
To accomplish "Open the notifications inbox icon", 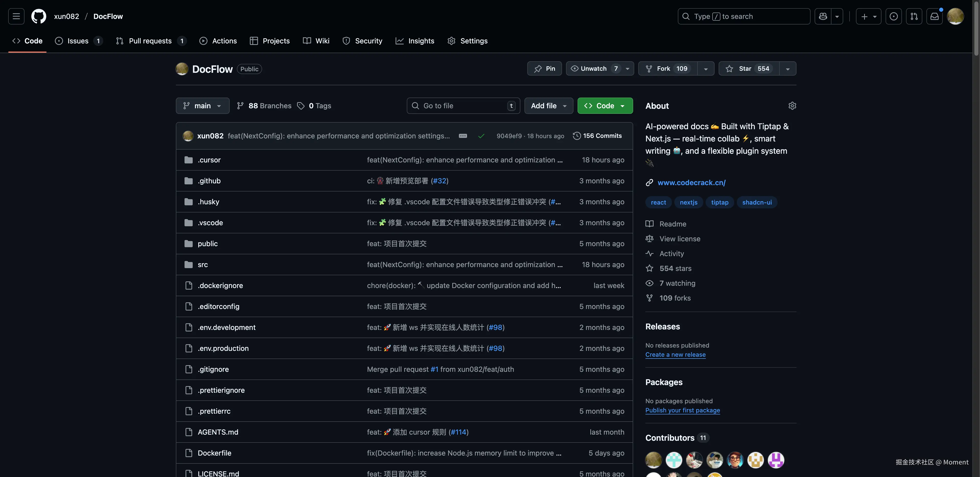I will pyautogui.click(x=934, y=16).
